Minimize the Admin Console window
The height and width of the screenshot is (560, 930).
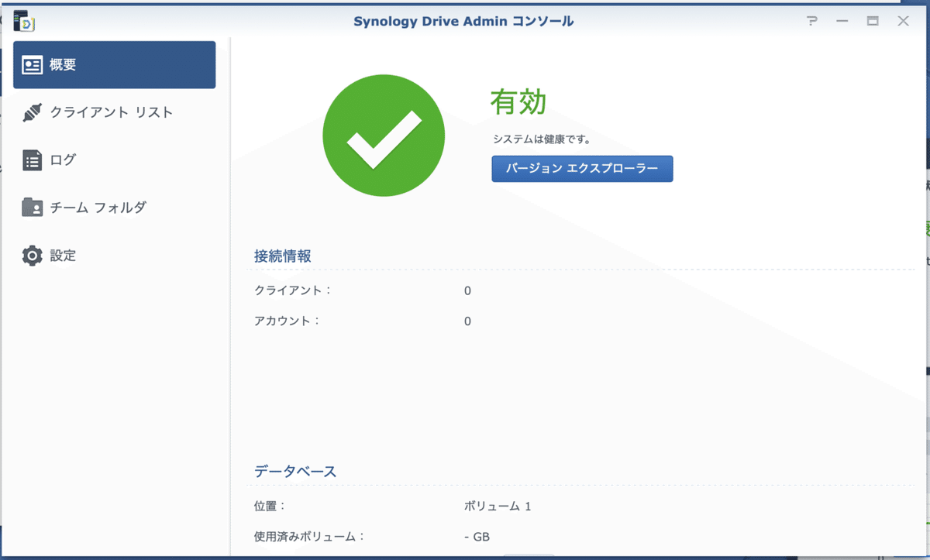[x=841, y=21]
